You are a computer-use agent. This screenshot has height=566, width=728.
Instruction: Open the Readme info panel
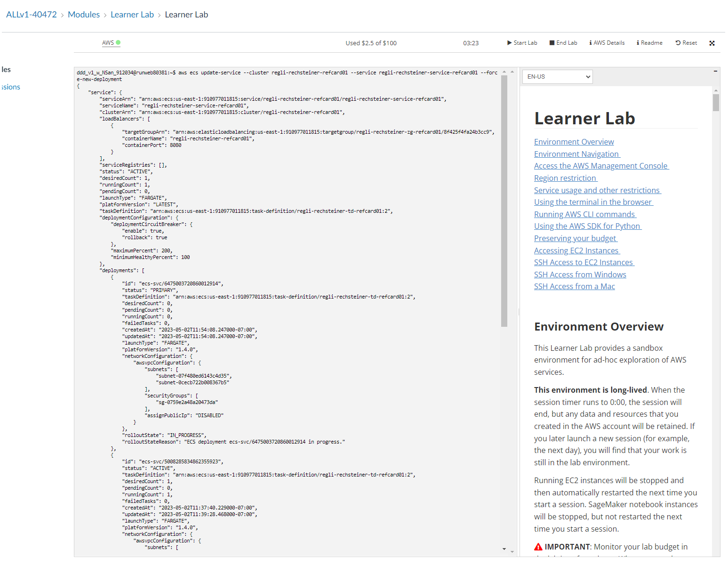click(x=649, y=43)
